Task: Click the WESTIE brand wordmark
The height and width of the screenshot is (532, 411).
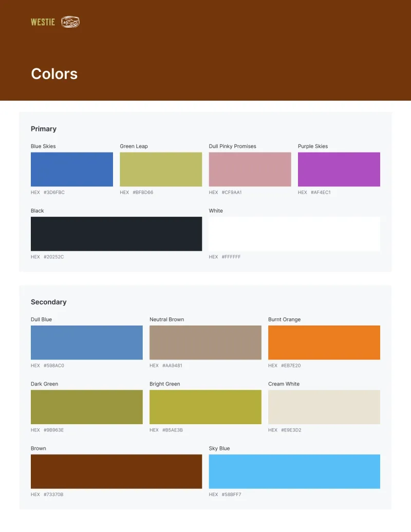Action: tap(43, 22)
